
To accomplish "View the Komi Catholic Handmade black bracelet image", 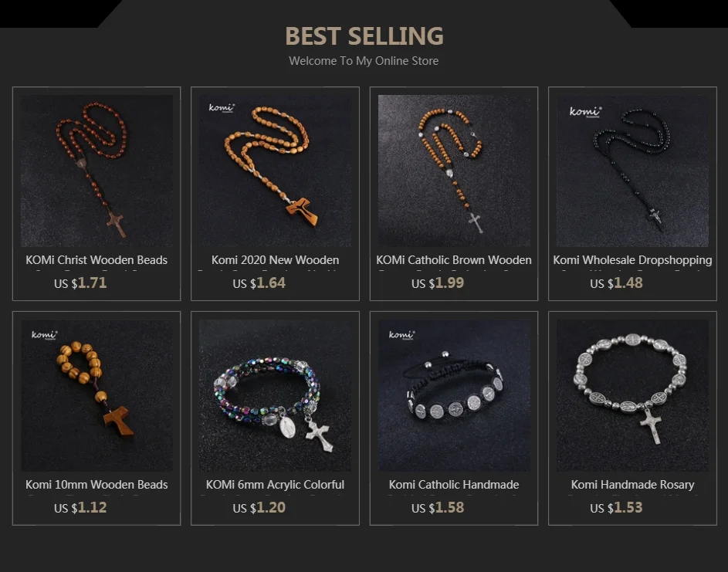I will [454, 395].
